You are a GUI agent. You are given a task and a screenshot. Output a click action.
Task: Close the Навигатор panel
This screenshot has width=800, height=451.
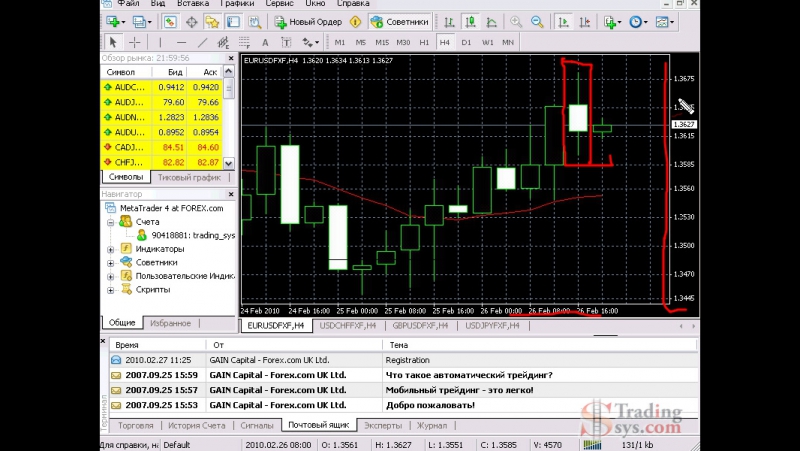click(231, 194)
